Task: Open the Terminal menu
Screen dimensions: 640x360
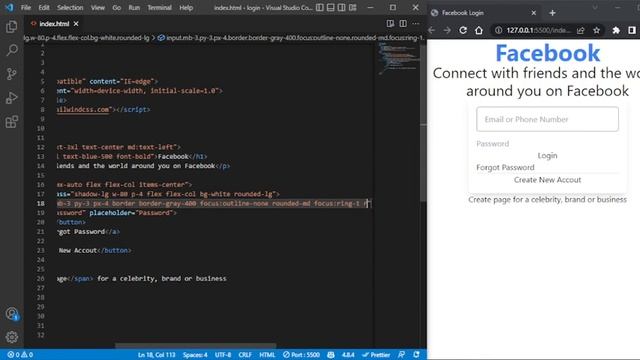Action: click(159, 7)
